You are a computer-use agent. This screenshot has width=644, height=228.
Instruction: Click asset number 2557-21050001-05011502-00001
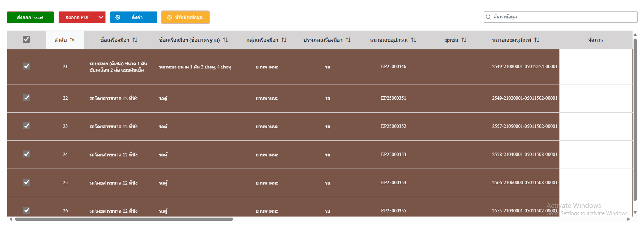click(x=525, y=126)
